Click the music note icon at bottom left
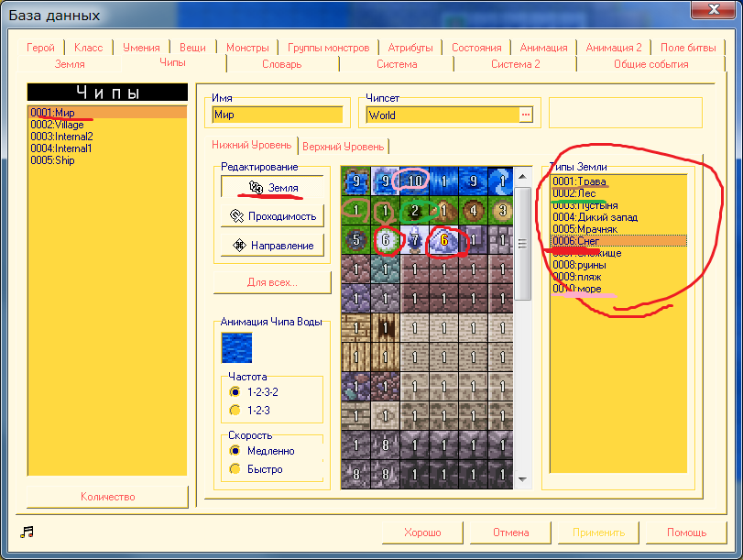 coord(27,532)
